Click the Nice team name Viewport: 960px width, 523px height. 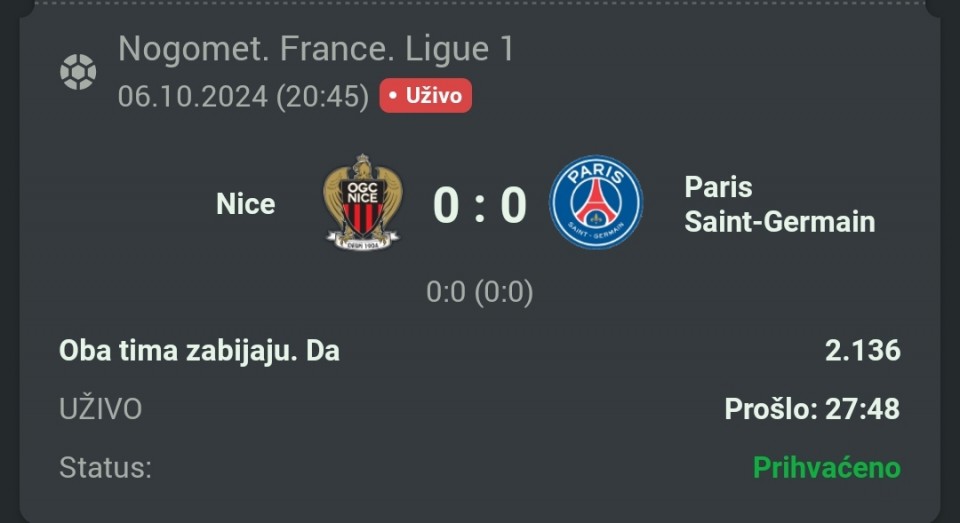[245, 204]
